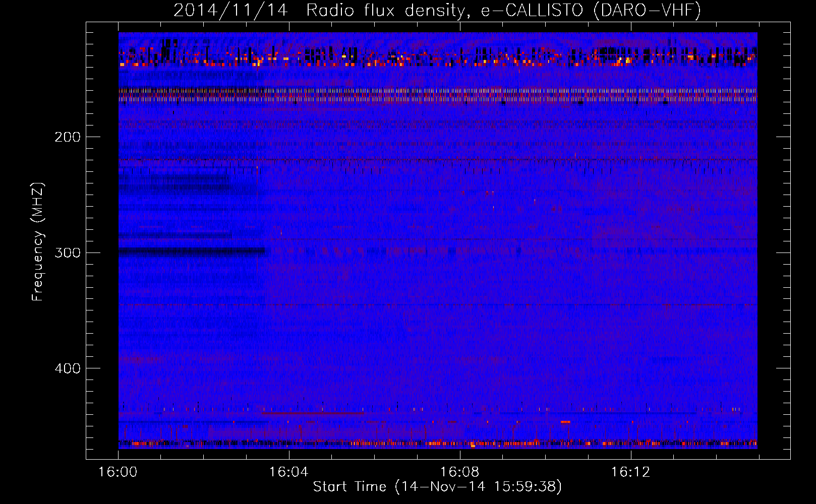
Task: Click the 200 frequency tick label
Action: [68, 137]
